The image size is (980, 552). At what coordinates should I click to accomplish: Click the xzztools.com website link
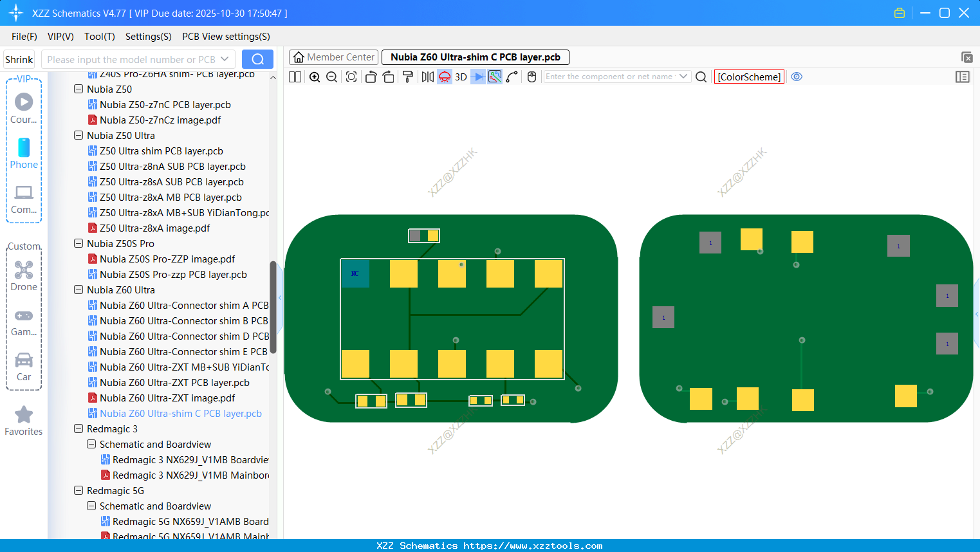pos(533,546)
